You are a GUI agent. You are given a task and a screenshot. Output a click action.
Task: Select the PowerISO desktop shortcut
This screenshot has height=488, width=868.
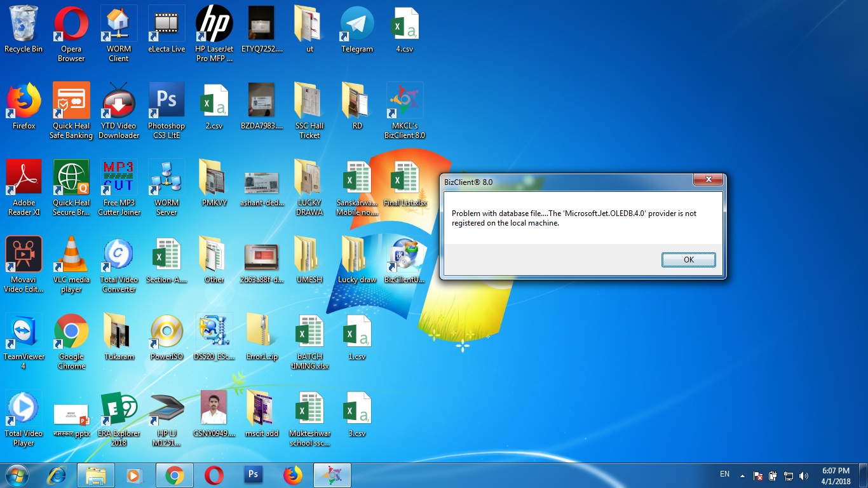pyautogui.click(x=166, y=337)
